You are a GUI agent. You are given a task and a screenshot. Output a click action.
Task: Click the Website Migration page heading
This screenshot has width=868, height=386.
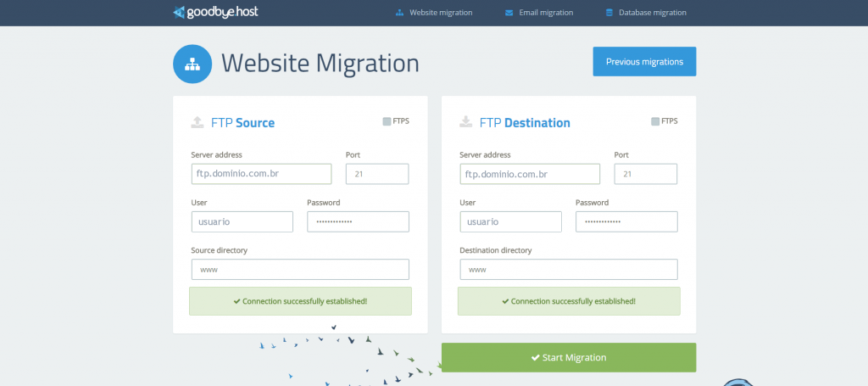pyautogui.click(x=320, y=63)
